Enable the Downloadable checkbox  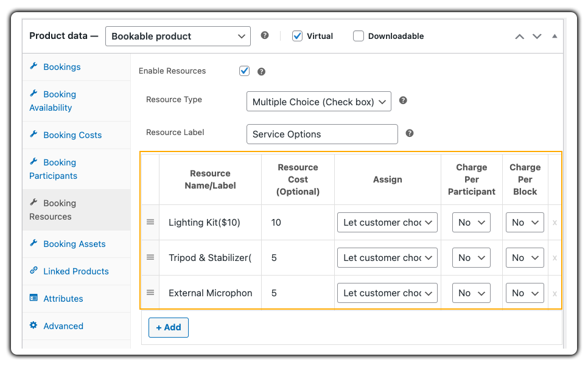pos(359,36)
